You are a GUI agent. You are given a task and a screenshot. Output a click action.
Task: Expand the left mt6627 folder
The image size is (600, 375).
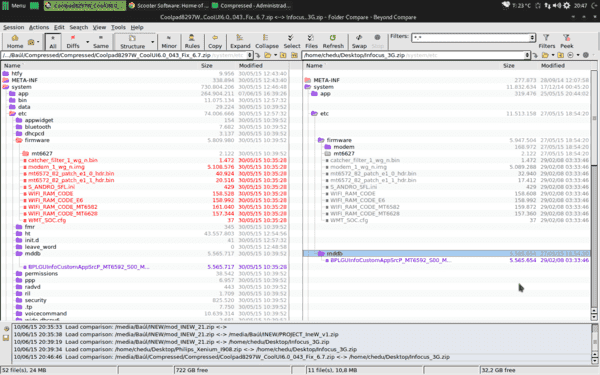click(x=25, y=154)
